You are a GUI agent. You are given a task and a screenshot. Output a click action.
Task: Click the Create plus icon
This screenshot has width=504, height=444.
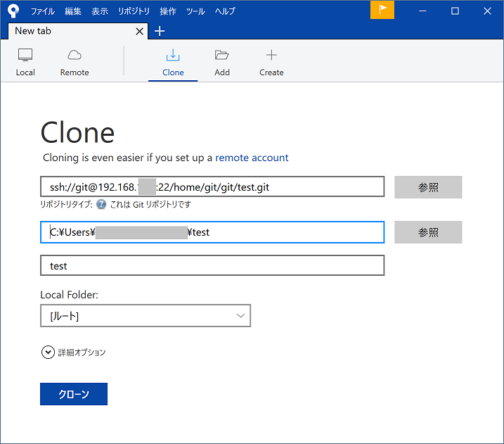pos(271,56)
